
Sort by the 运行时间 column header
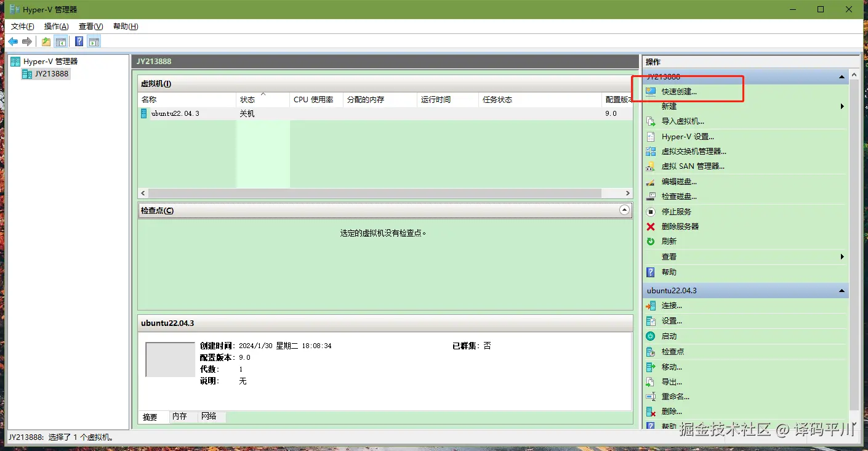(448, 99)
